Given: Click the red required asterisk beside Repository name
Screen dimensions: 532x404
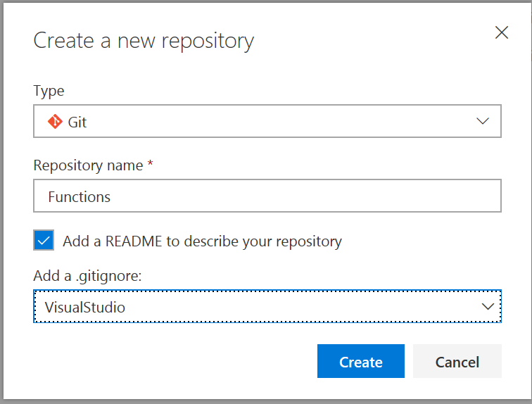Looking at the screenshot, I should [x=150, y=165].
